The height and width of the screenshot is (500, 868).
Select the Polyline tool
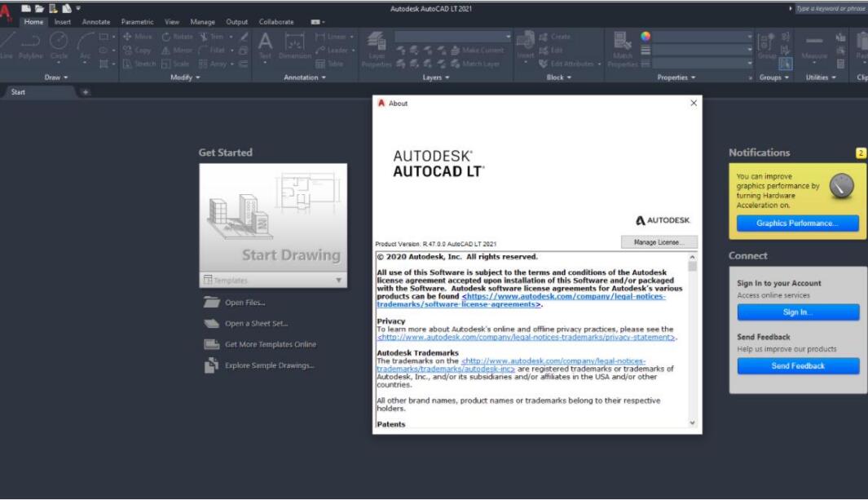30,46
